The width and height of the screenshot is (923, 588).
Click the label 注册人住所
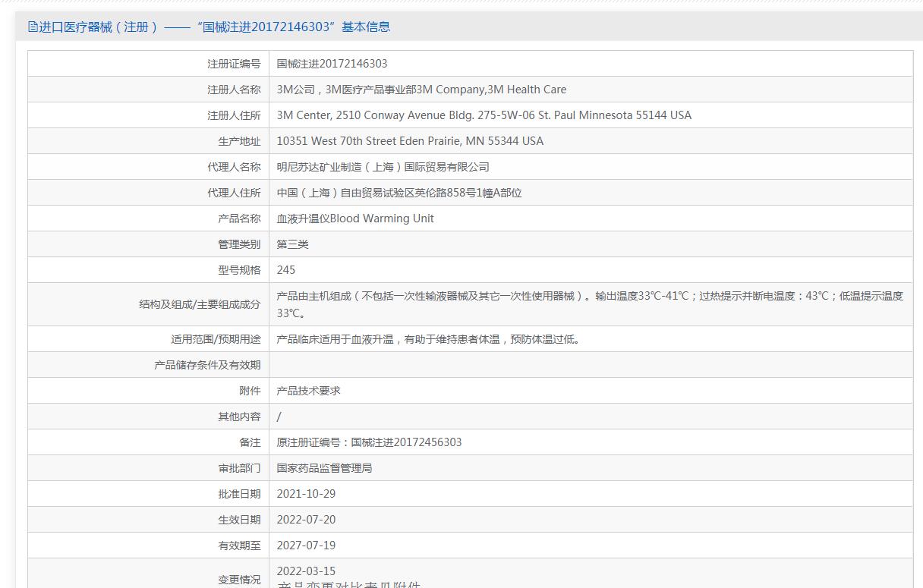[234, 115]
